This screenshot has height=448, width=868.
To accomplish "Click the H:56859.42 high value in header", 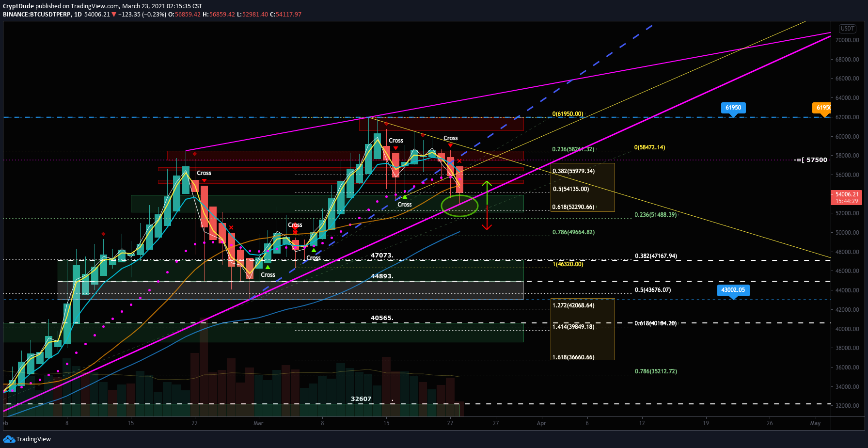I will [x=219, y=15].
